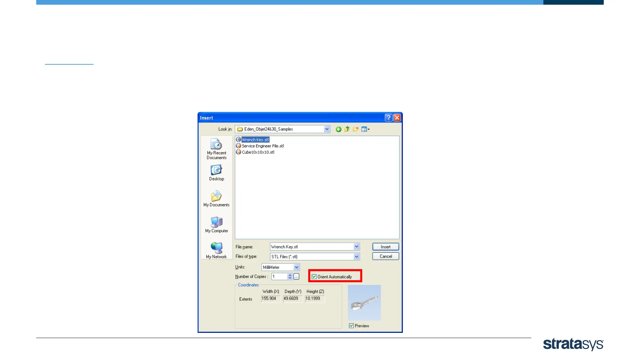Viewport: 644px width, 362px height.
Task: Open My Documents in the places bar
Action: tap(216, 199)
